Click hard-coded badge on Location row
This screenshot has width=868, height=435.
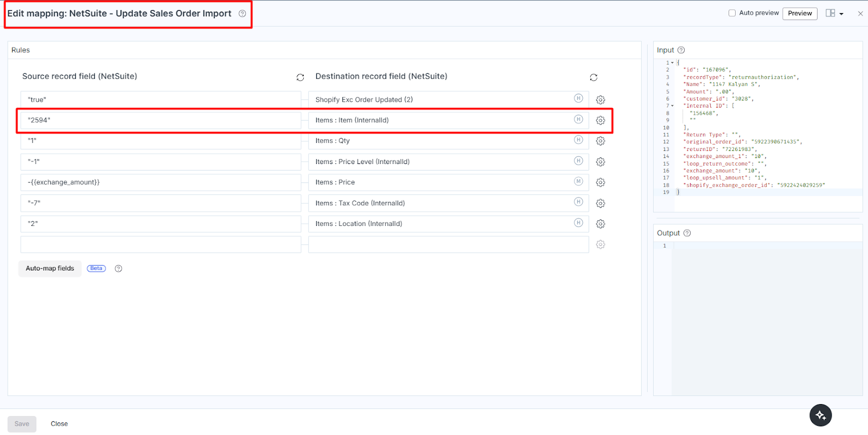coord(578,223)
